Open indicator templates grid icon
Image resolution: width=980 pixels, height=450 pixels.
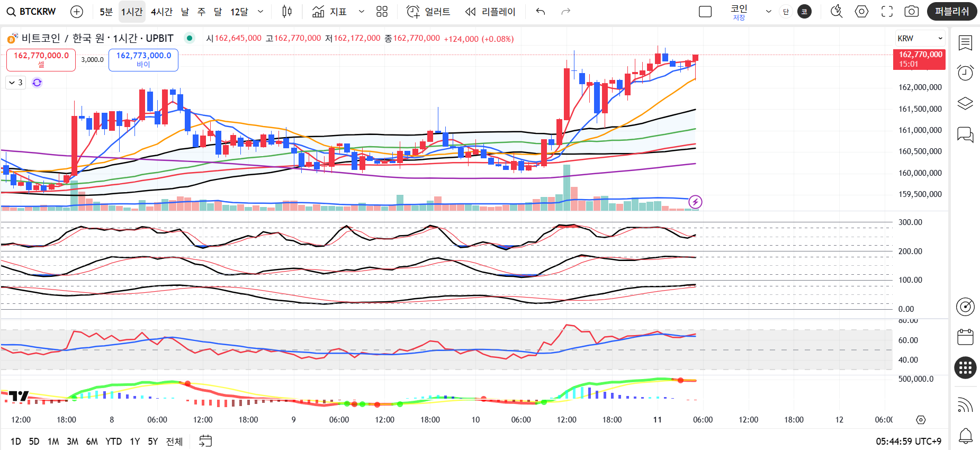click(x=382, y=12)
